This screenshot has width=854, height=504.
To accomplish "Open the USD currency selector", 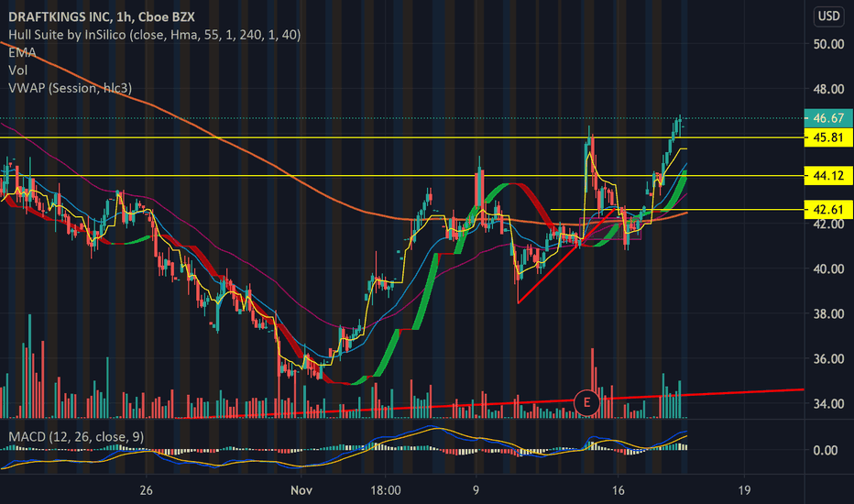I will [829, 16].
